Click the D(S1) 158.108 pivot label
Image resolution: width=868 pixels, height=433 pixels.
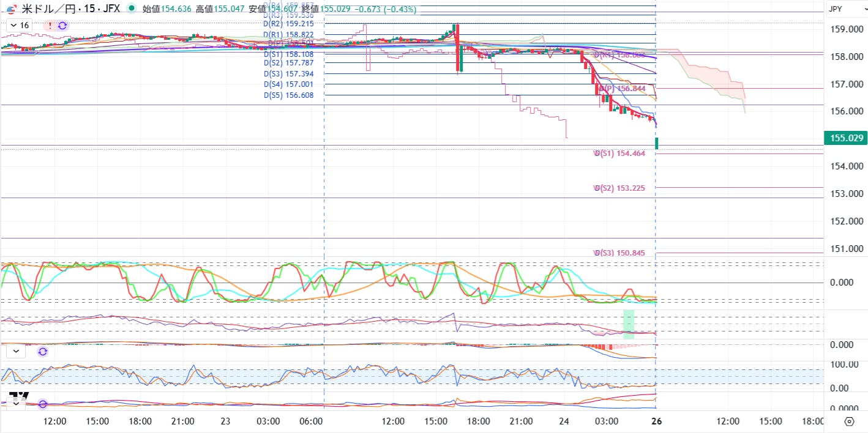pos(288,54)
